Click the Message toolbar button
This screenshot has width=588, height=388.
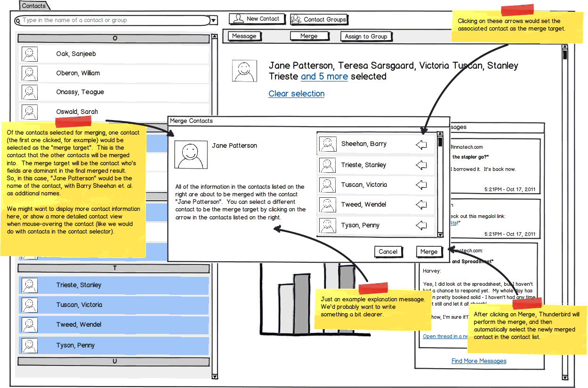tap(244, 36)
